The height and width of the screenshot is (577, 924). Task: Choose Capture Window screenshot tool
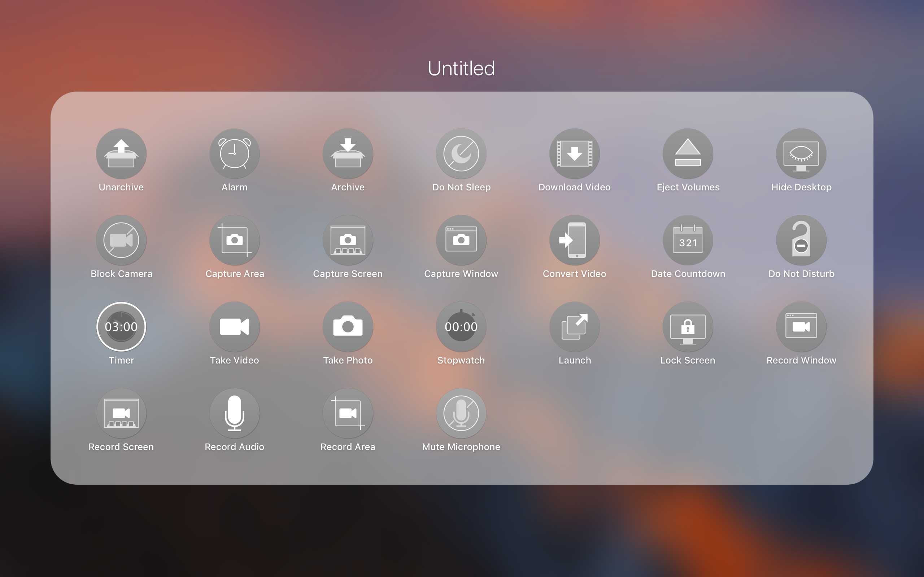(461, 241)
